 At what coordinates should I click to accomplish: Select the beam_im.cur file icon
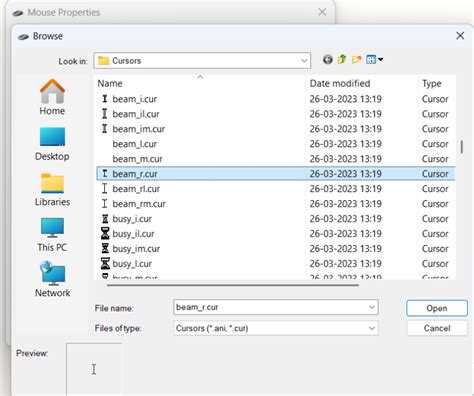point(105,129)
